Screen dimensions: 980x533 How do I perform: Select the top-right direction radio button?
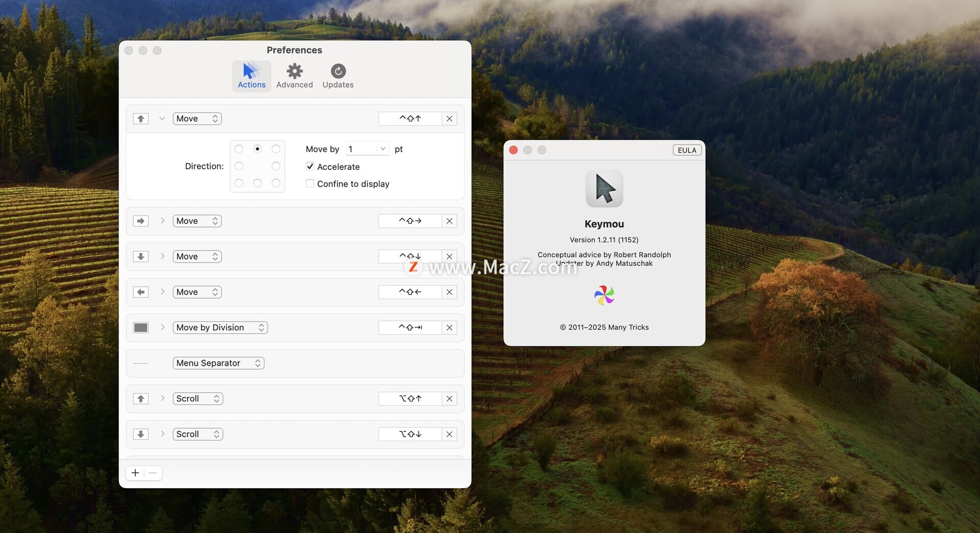coord(276,149)
